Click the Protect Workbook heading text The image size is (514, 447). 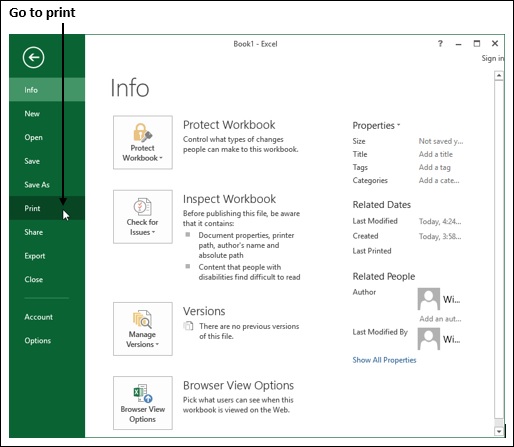(229, 125)
